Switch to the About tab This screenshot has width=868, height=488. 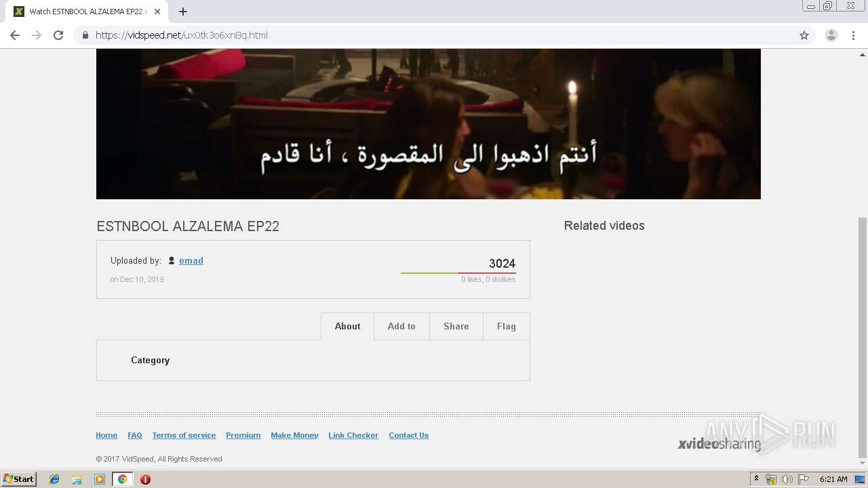(347, 326)
